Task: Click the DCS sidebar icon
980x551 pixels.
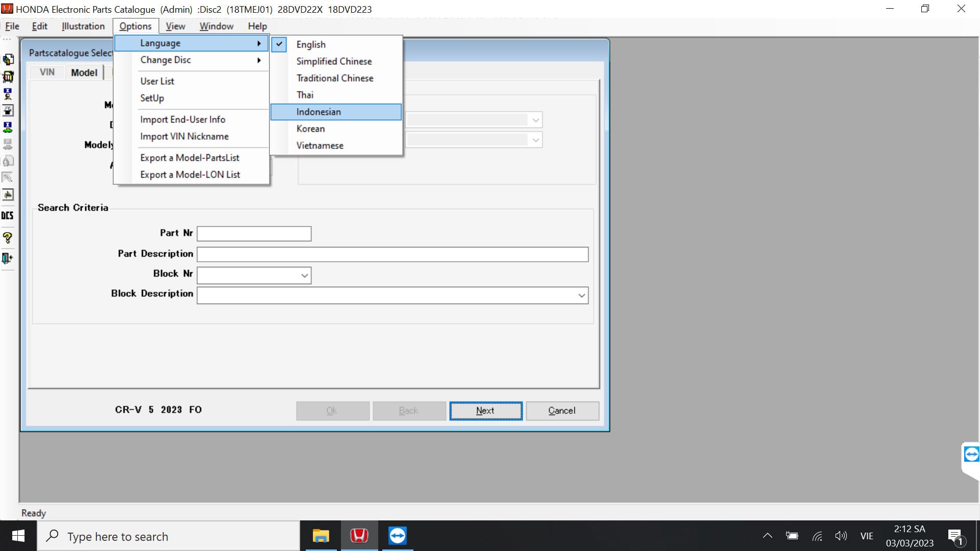Action: (x=8, y=215)
